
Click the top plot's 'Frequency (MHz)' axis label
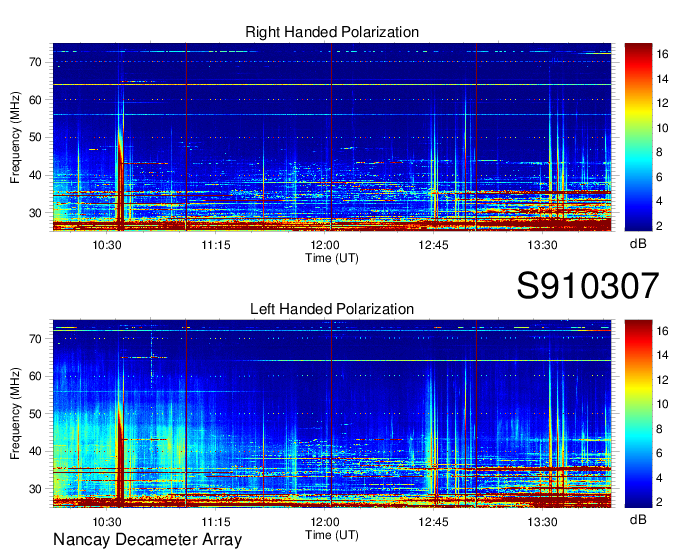15,137
